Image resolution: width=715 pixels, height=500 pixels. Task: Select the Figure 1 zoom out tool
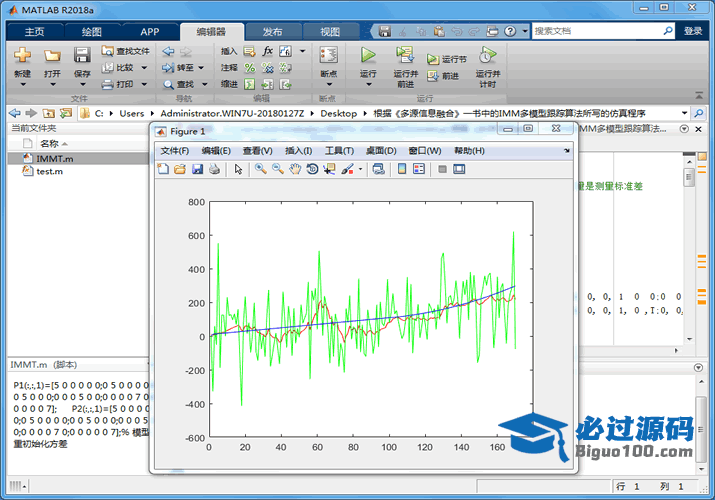(278, 169)
